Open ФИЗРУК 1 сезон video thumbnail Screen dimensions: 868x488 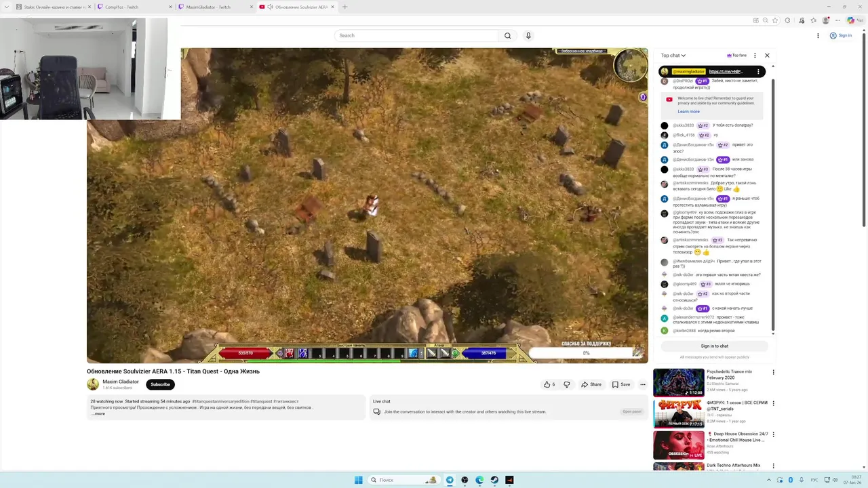pyautogui.click(x=678, y=413)
